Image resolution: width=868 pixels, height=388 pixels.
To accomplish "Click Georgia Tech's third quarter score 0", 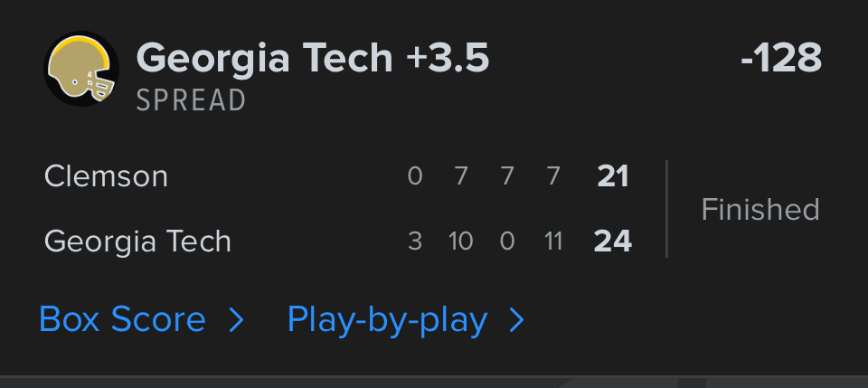I will (507, 241).
